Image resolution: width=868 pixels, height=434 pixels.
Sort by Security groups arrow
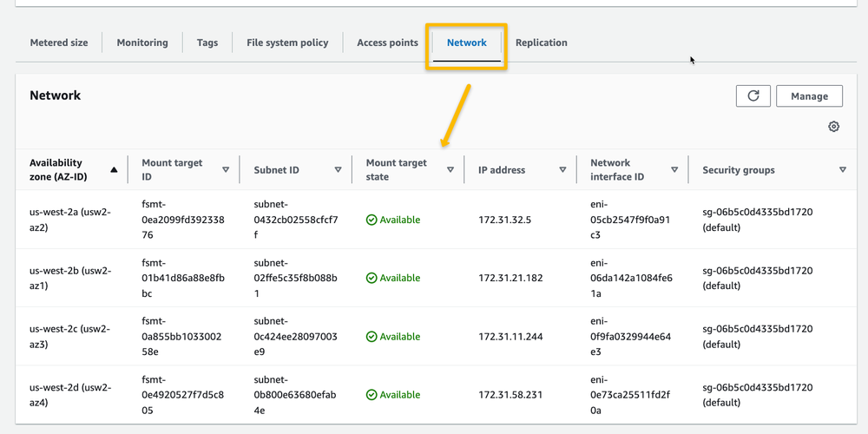[x=843, y=170]
